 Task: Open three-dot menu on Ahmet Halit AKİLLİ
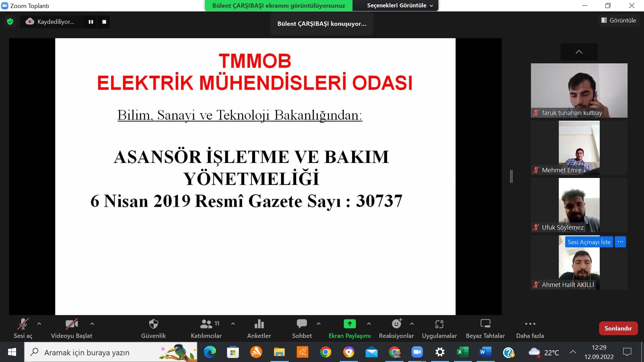(x=620, y=242)
